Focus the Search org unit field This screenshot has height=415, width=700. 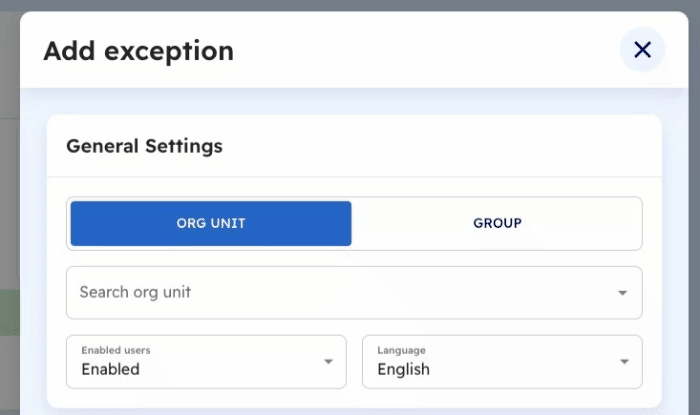(x=354, y=293)
